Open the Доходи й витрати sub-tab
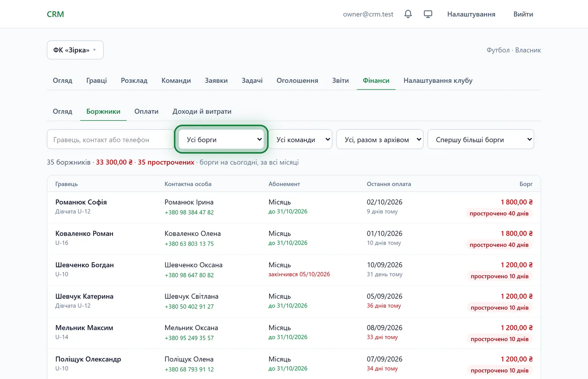This screenshot has height=379, width=588. (202, 111)
